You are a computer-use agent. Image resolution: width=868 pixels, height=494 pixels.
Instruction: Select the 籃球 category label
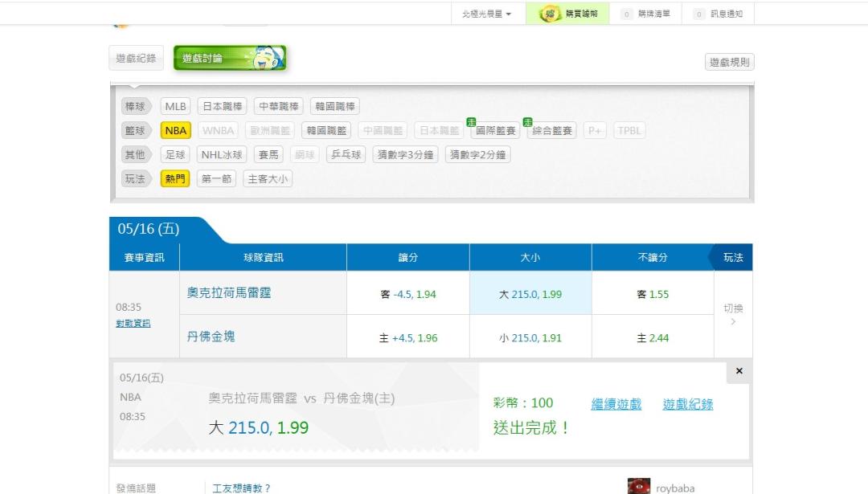[x=135, y=131]
